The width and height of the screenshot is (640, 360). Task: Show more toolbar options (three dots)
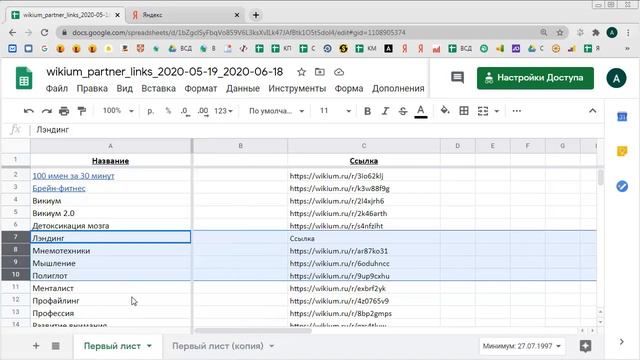coord(516,111)
